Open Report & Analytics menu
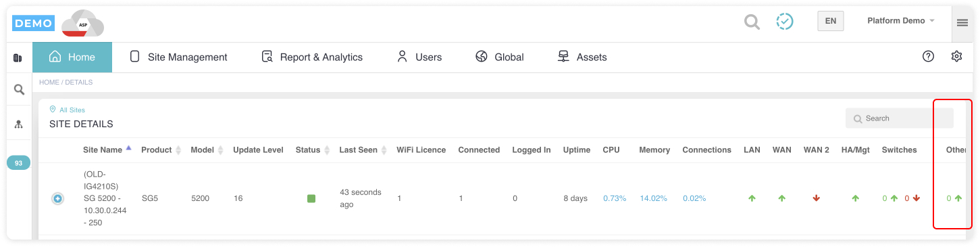The width and height of the screenshot is (980, 247). [312, 58]
